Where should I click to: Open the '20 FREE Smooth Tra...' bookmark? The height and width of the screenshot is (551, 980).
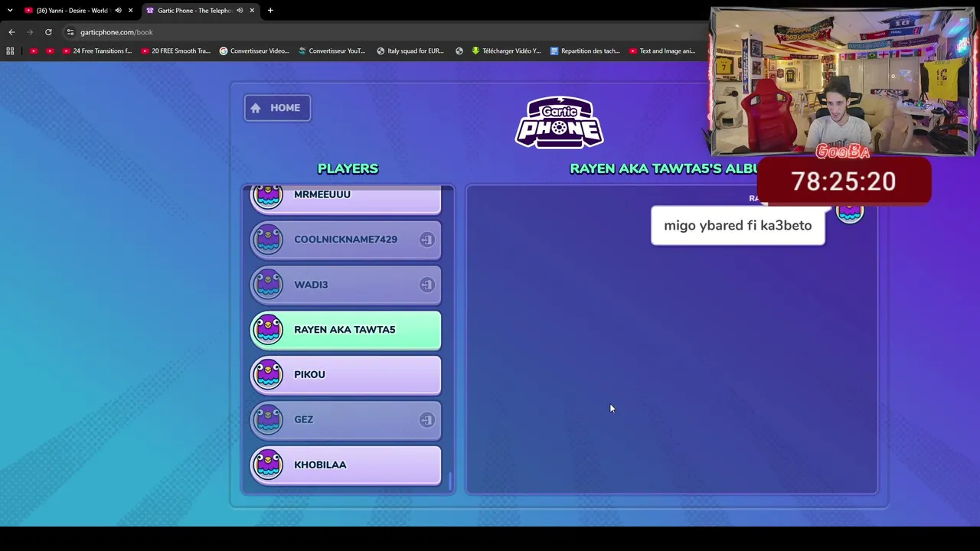tap(176, 51)
